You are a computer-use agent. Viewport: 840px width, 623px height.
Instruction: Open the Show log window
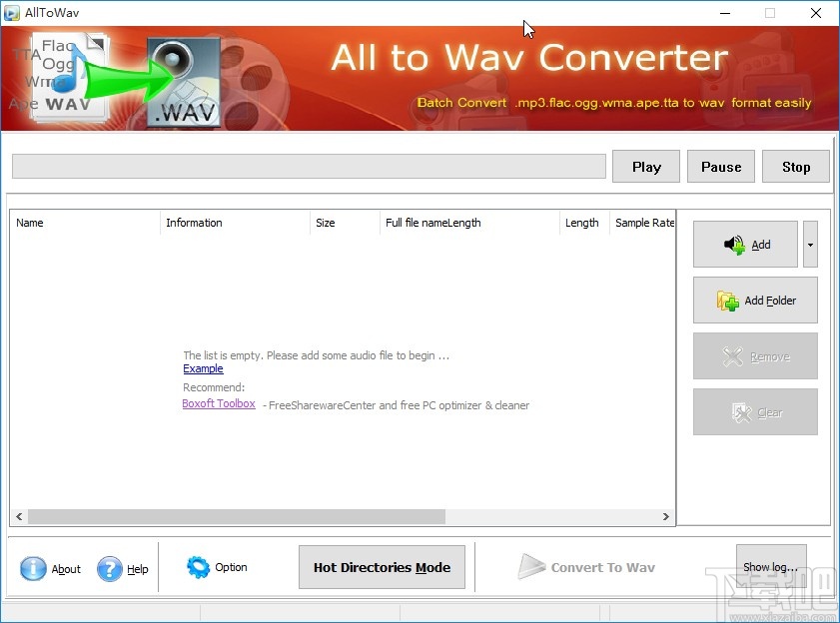[770, 565]
